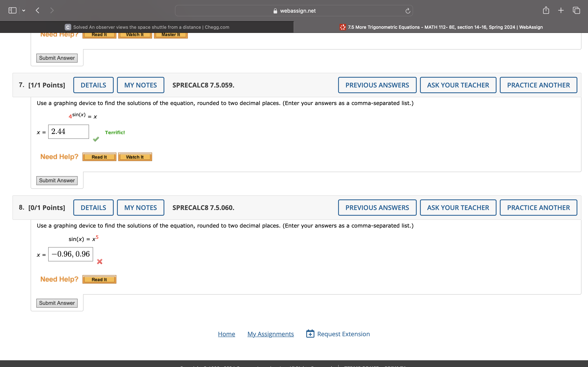Open the My Assignments link
588x367 pixels.
pos(271,334)
